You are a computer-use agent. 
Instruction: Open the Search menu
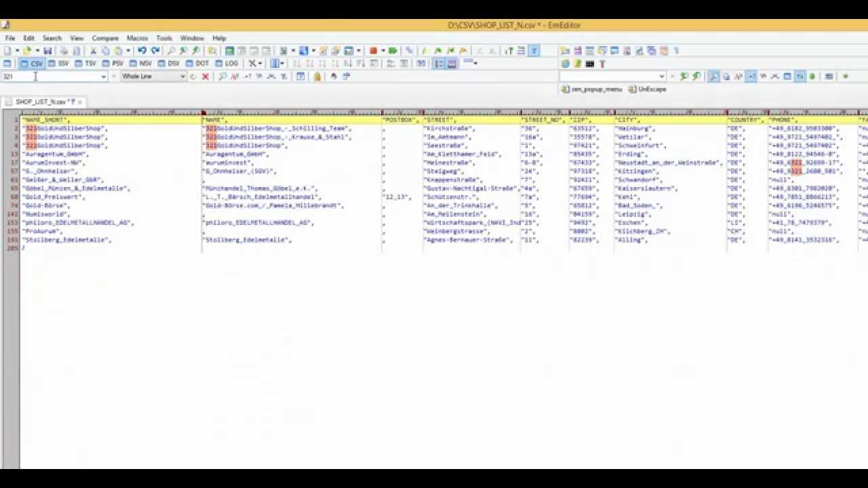(x=52, y=38)
